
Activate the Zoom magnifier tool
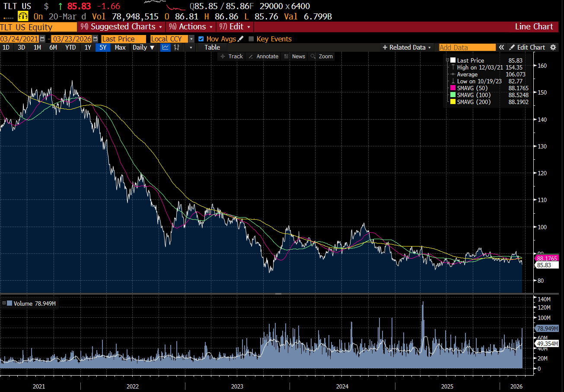click(322, 57)
